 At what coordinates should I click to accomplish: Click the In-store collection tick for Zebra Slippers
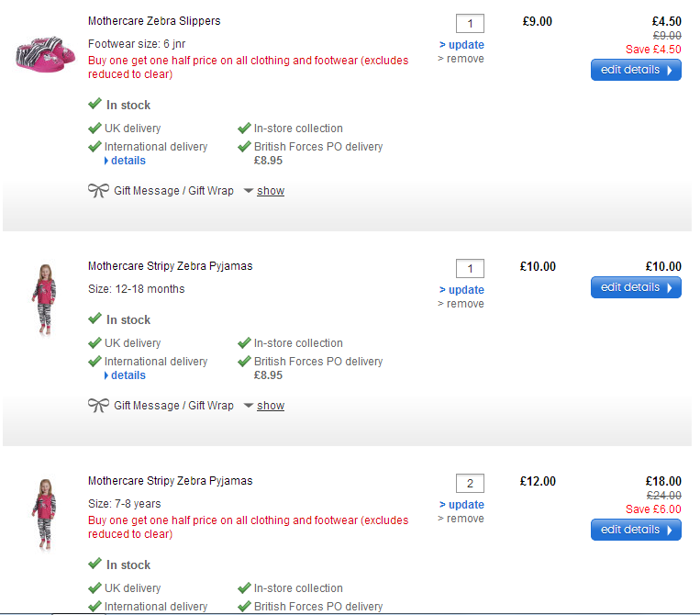click(244, 129)
